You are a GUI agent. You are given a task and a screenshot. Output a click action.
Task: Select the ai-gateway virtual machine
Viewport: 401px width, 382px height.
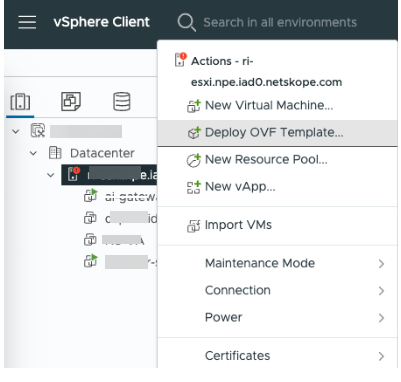click(130, 197)
